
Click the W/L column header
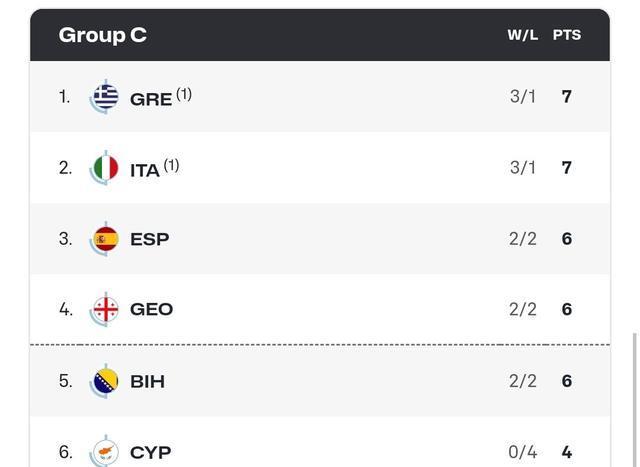point(522,35)
